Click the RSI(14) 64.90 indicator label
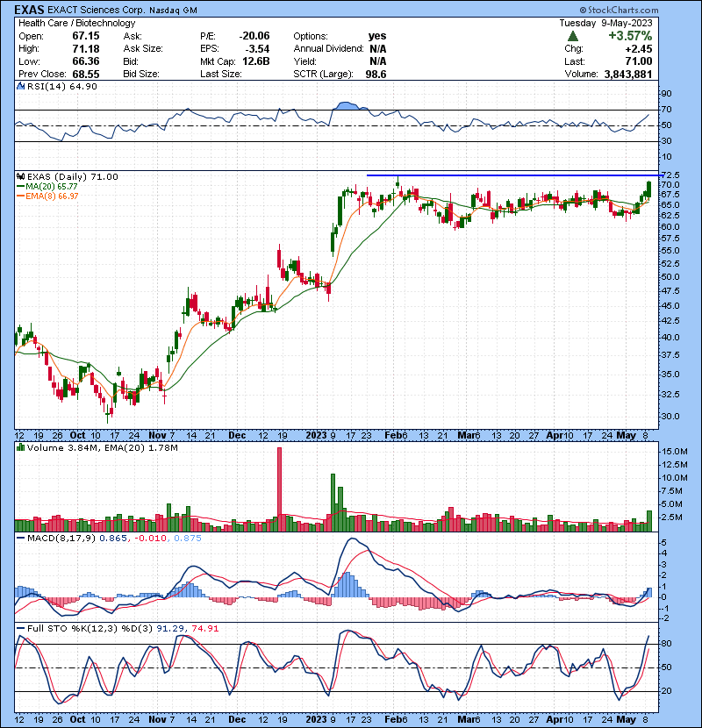702x728 pixels. coord(62,86)
